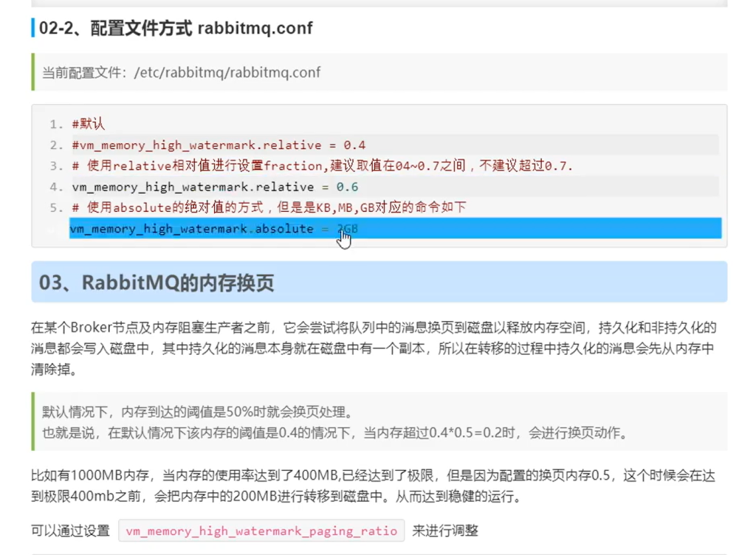756x555 pixels.
Task: Click code line "#默认"
Action: 88,124
